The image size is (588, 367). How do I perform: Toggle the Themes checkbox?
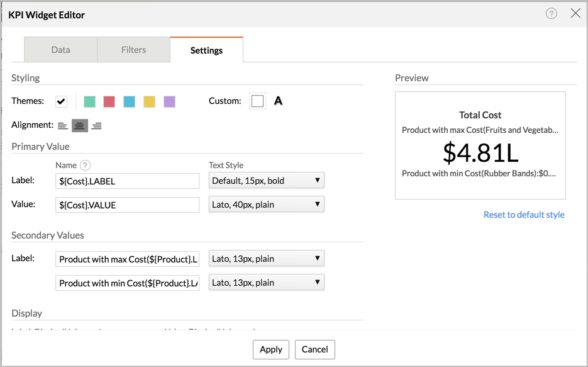click(x=61, y=101)
